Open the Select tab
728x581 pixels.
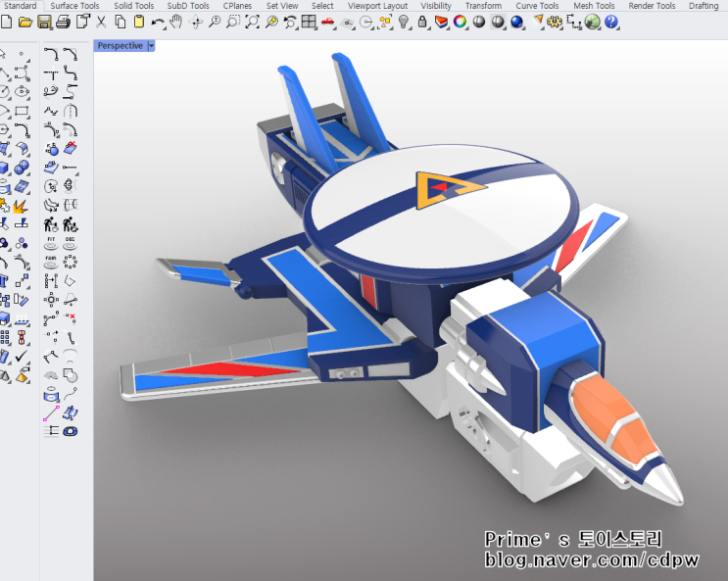tap(322, 6)
